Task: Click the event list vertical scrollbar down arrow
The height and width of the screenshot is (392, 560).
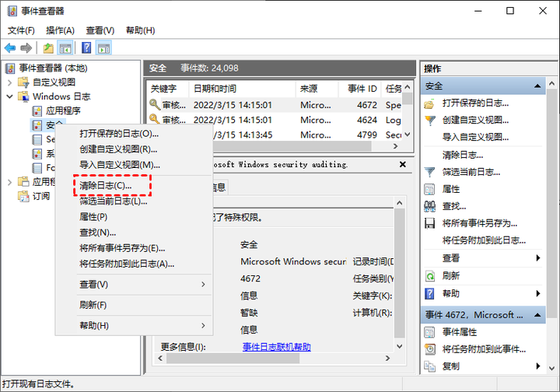Action: (408, 135)
